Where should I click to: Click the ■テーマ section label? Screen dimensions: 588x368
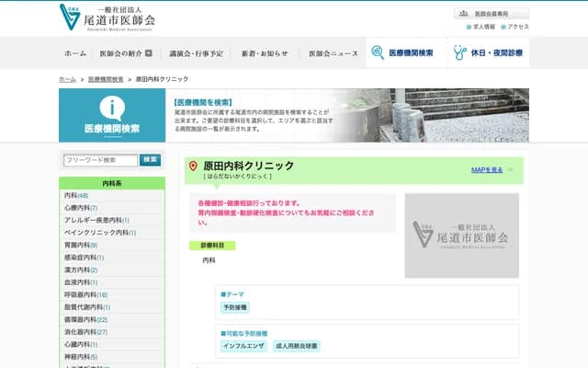232,294
